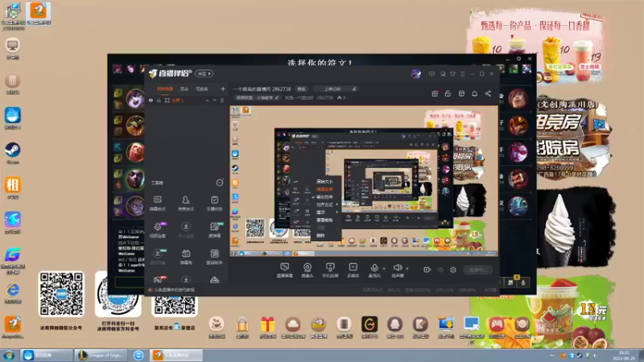Add a camera source below the preview
The height and width of the screenshot is (362, 644).
click(x=308, y=270)
